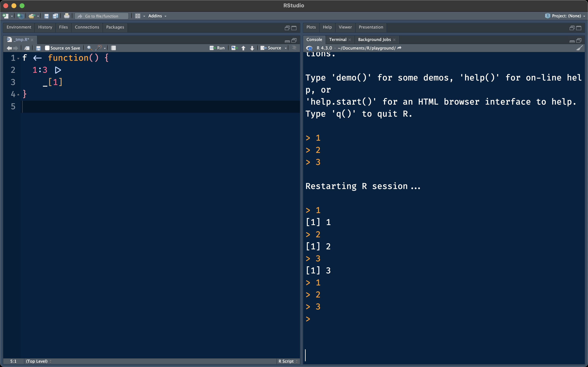588x367 pixels.
Task: Print the current file
Action: 67,16
